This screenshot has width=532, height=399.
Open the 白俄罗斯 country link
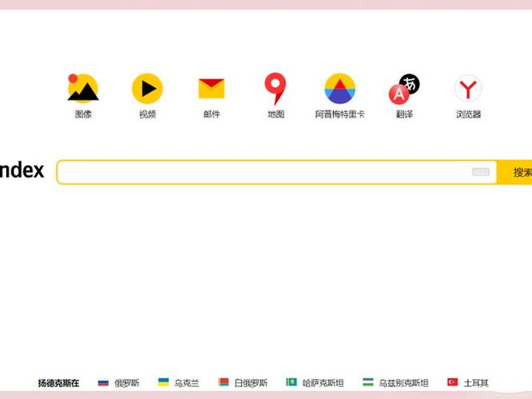(x=251, y=383)
